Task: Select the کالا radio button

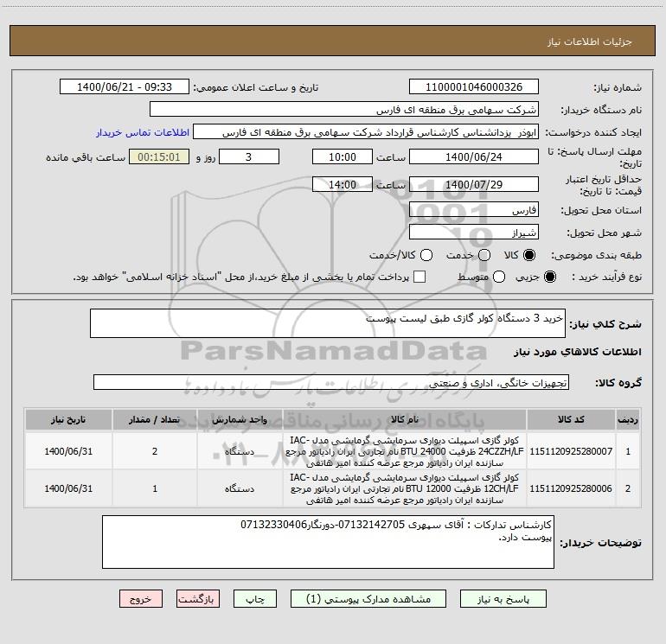Action: pos(529,255)
